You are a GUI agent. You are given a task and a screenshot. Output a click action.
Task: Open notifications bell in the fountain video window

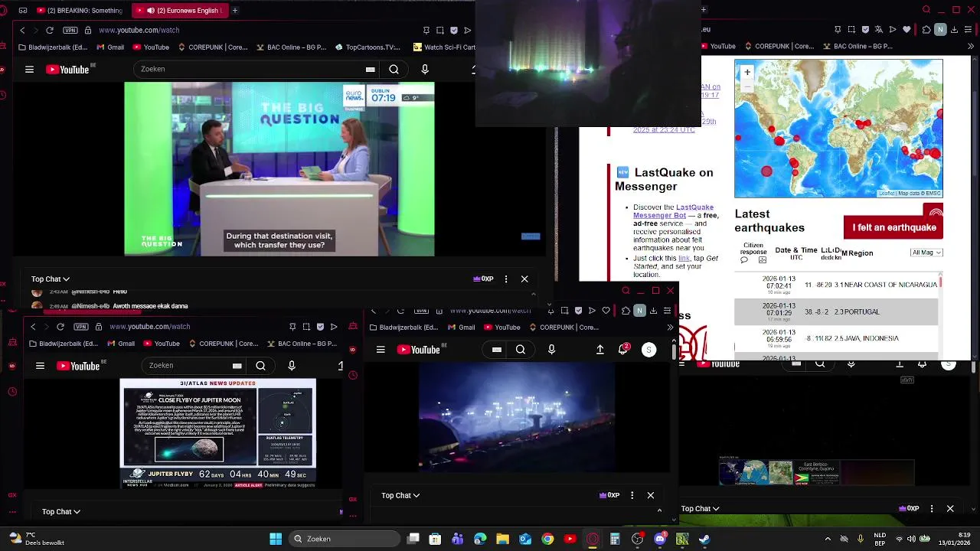pos(623,349)
